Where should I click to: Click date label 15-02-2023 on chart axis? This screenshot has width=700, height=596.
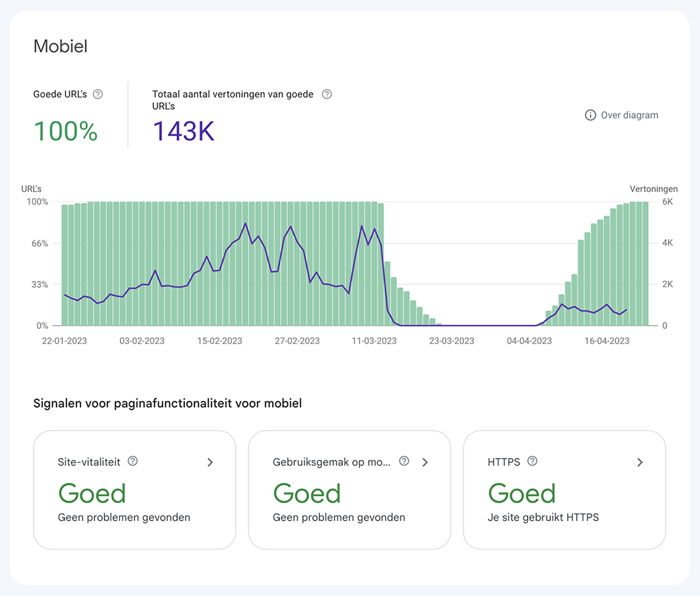[x=220, y=341]
